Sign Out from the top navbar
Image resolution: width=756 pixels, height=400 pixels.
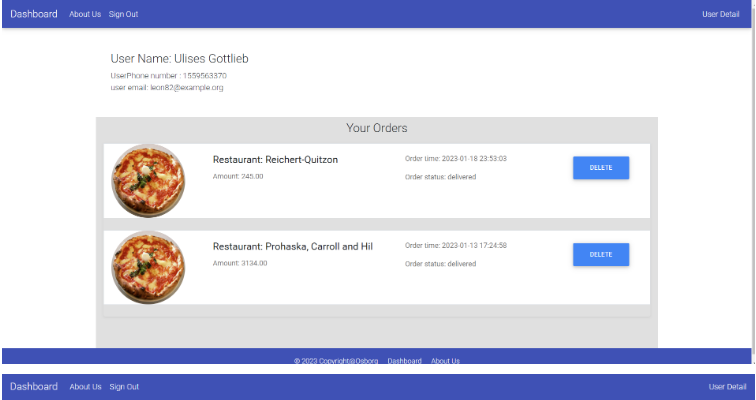(x=123, y=14)
